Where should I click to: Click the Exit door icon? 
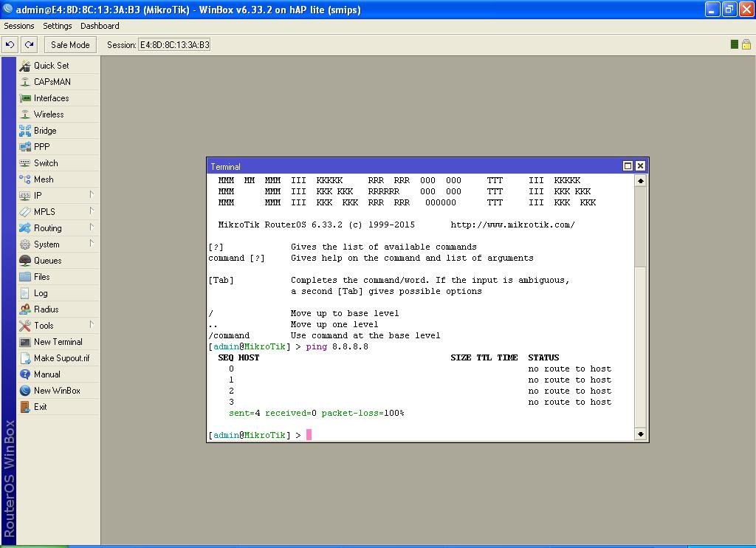25,407
